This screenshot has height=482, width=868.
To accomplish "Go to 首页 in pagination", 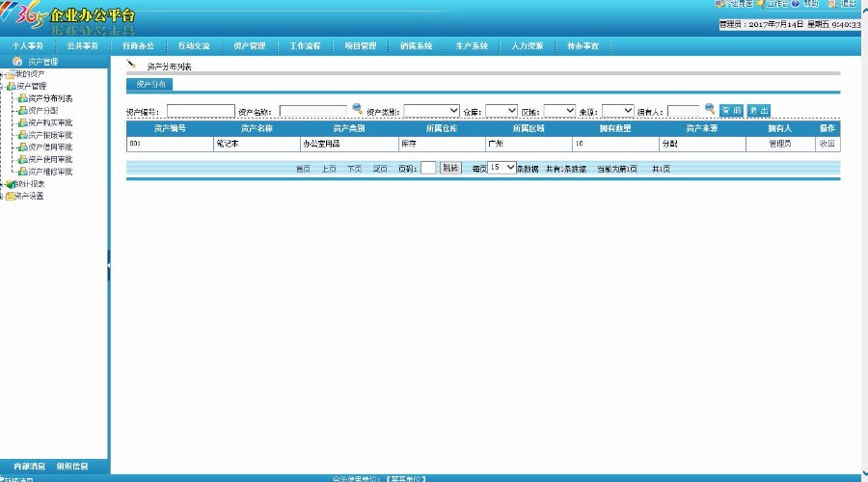I will [x=304, y=169].
